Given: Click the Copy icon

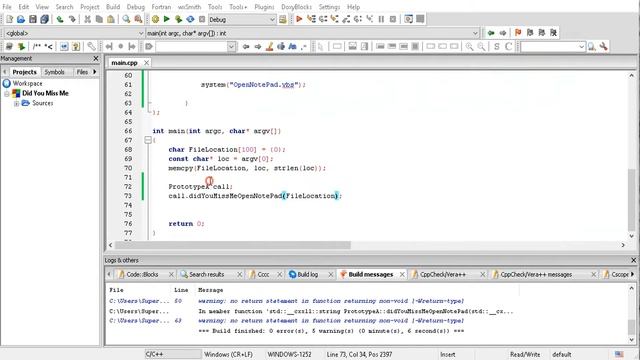Looking at the screenshot, I should (99, 19).
